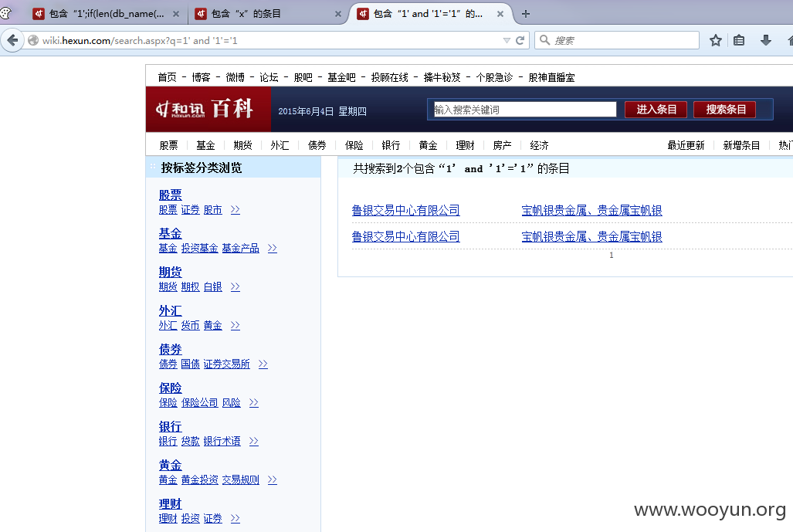The height and width of the screenshot is (532, 793).
Task: Expand more 理财 tags with >> arrow
Action: coord(236,518)
